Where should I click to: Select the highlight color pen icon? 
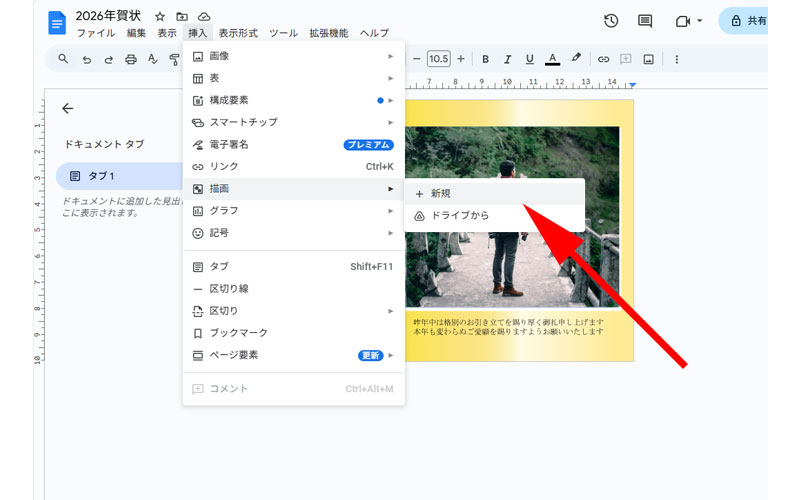[576, 59]
